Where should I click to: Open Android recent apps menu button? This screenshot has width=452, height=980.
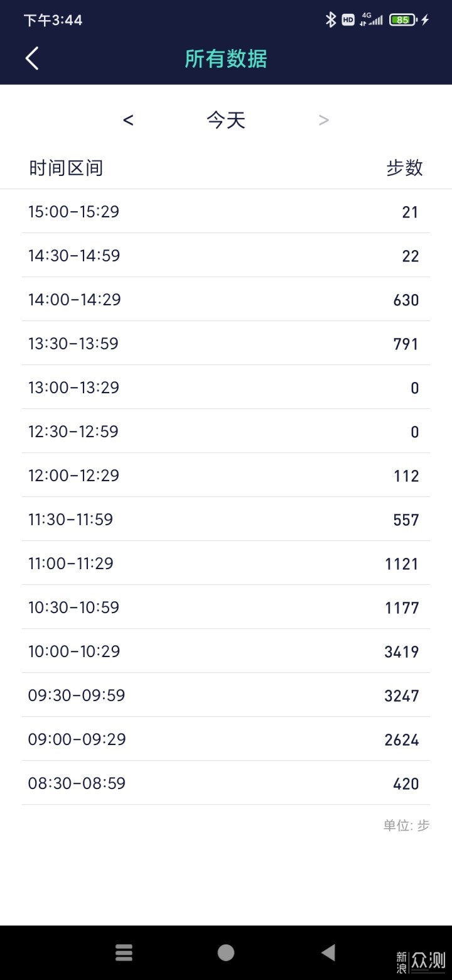124,952
